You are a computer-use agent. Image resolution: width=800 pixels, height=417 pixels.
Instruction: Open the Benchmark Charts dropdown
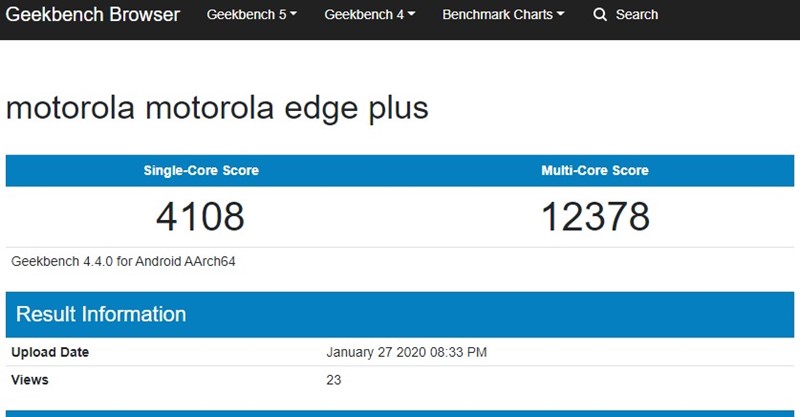click(502, 15)
